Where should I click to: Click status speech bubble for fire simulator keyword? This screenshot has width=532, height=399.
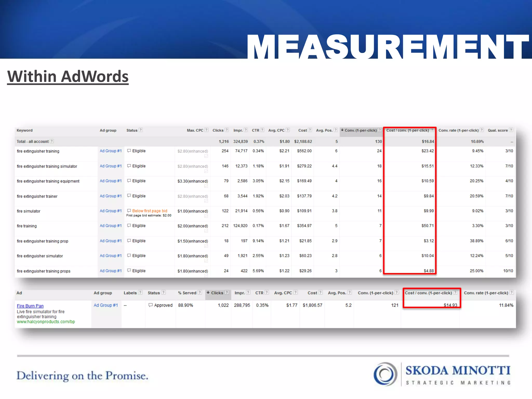pyautogui.click(x=129, y=211)
